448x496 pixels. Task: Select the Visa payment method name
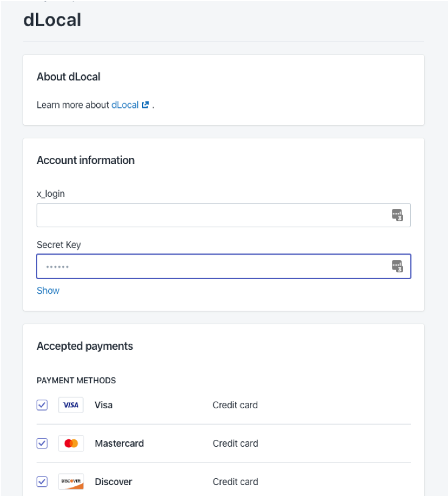pos(104,405)
